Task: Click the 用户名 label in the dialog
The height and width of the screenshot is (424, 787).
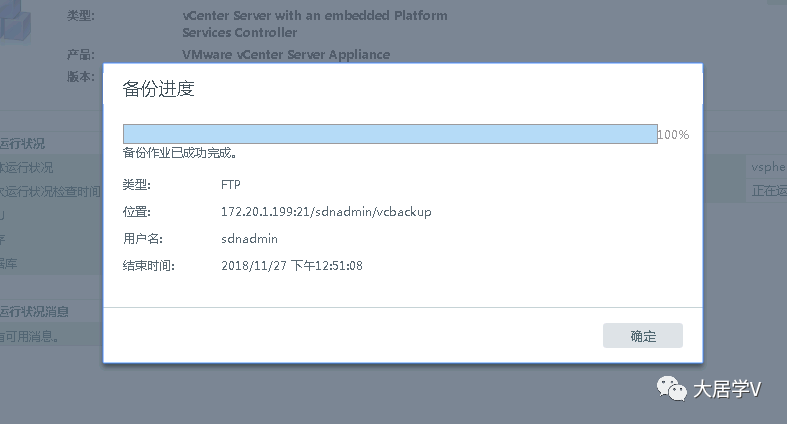Action: [142, 239]
